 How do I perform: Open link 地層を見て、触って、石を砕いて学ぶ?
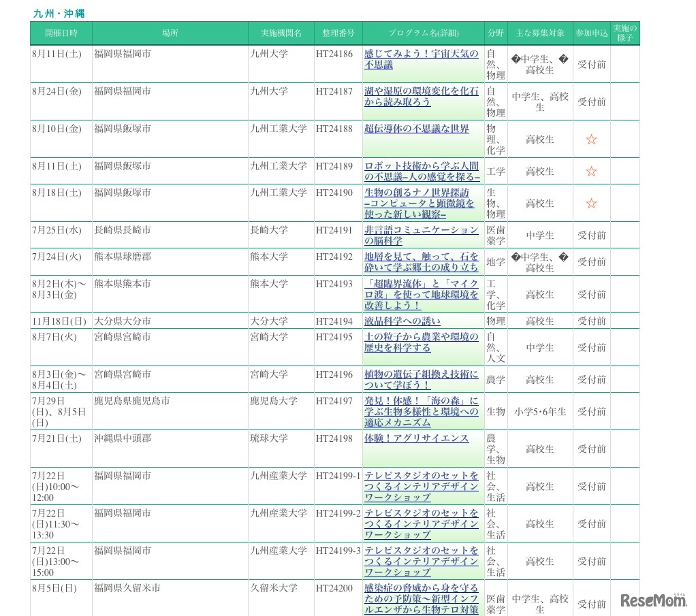[x=421, y=262]
